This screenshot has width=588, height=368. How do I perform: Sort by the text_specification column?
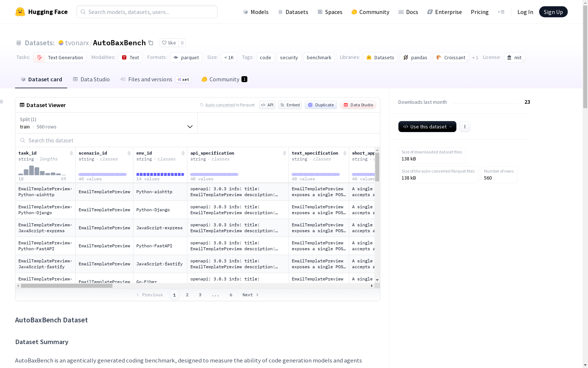[345, 153]
